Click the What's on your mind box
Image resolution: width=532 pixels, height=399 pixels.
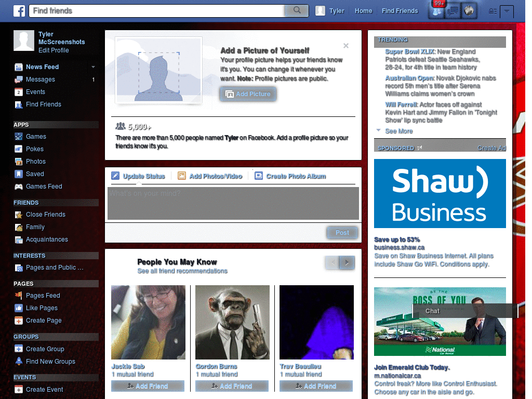pyautogui.click(x=233, y=204)
